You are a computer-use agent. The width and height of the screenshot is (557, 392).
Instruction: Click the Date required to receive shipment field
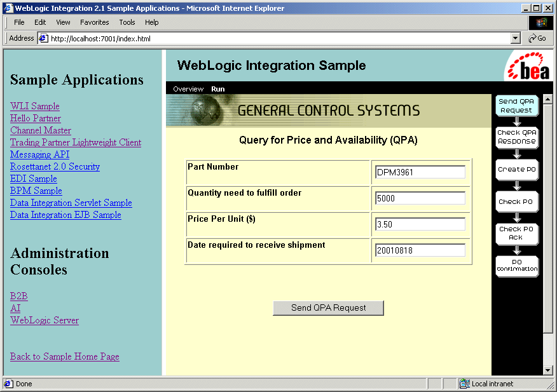[x=420, y=250]
